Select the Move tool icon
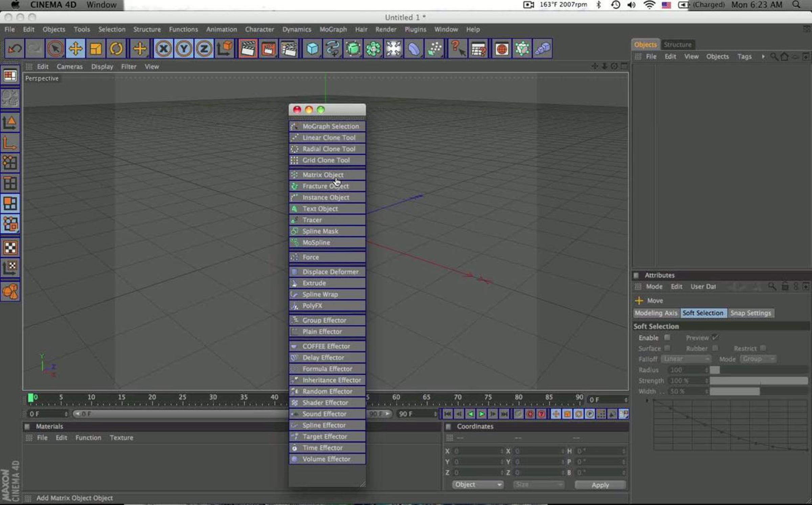Viewport: 812px width, 505px height. click(75, 49)
